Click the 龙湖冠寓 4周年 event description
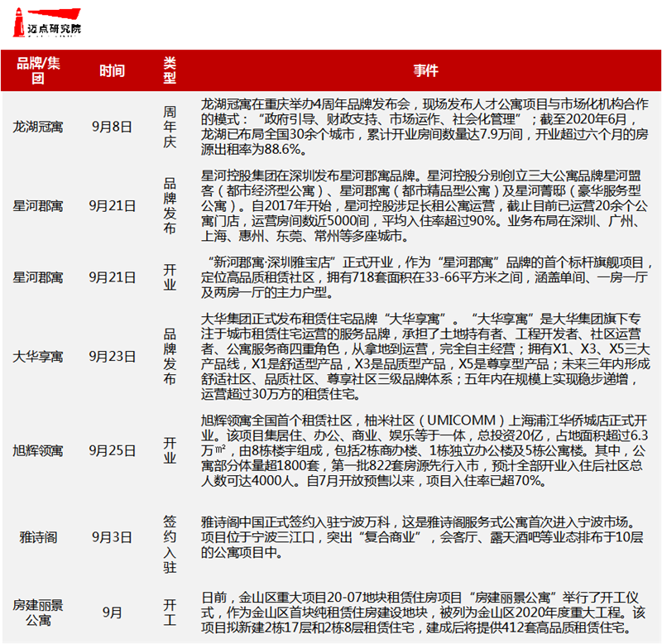Viewport: 662px width, 644px height. pyautogui.click(x=425, y=127)
